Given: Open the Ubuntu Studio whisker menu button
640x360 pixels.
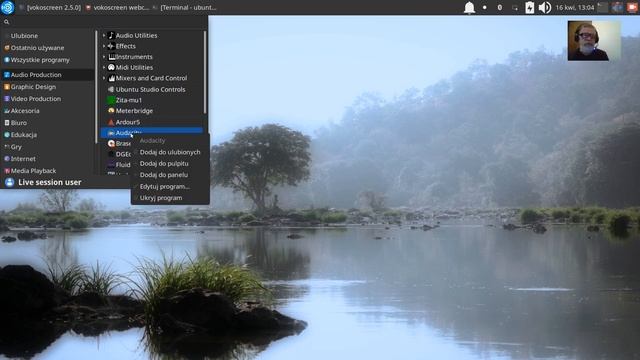Looking at the screenshot, I should pyautogui.click(x=7, y=7).
